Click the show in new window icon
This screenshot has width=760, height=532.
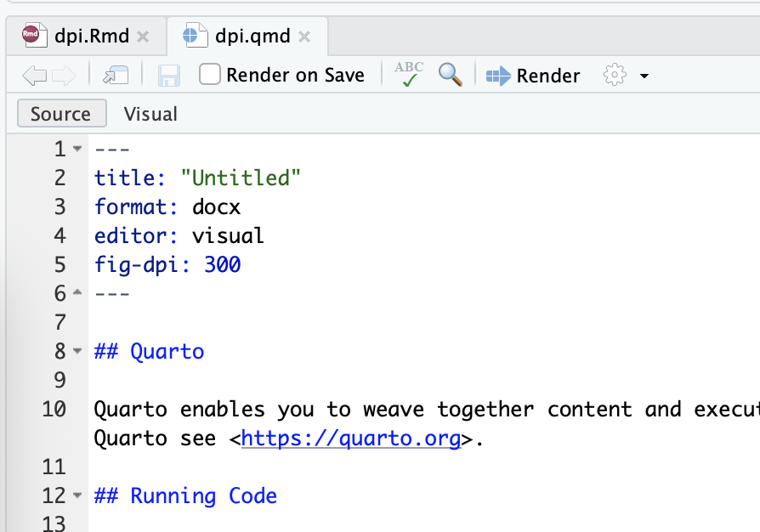(x=116, y=76)
